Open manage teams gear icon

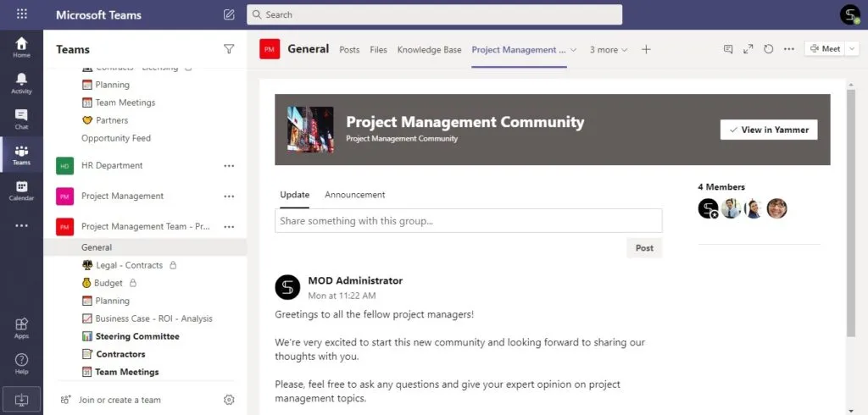coord(229,400)
